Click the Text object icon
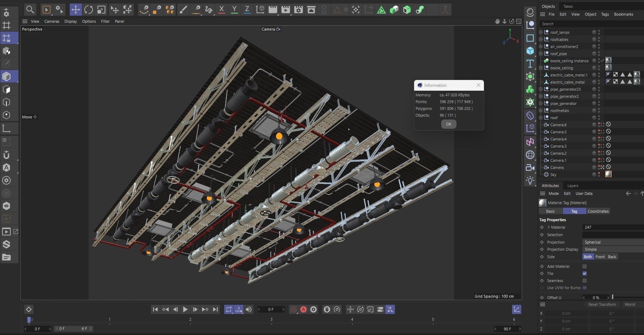 pyautogui.click(x=530, y=64)
